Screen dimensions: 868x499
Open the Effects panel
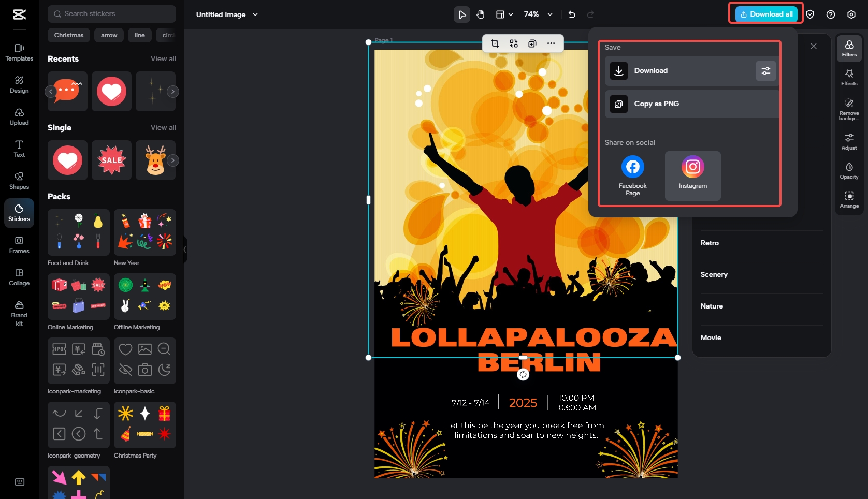[x=849, y=77]
